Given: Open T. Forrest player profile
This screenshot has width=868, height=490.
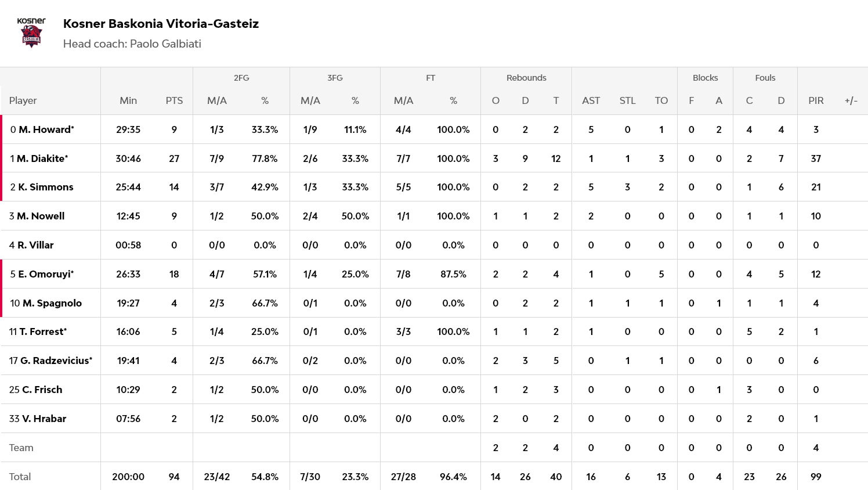Looking at the screenshot, I should pos(42,332).
